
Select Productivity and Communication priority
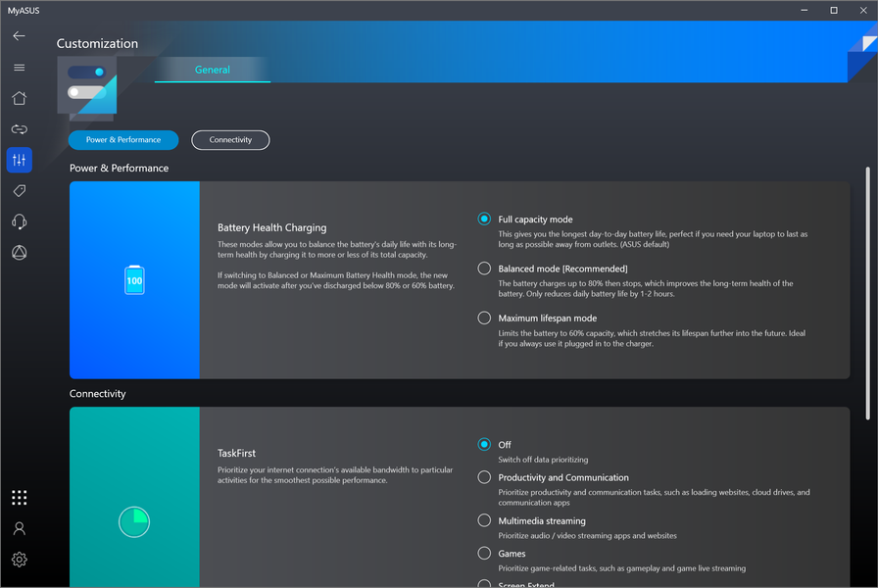click(484, 477)
